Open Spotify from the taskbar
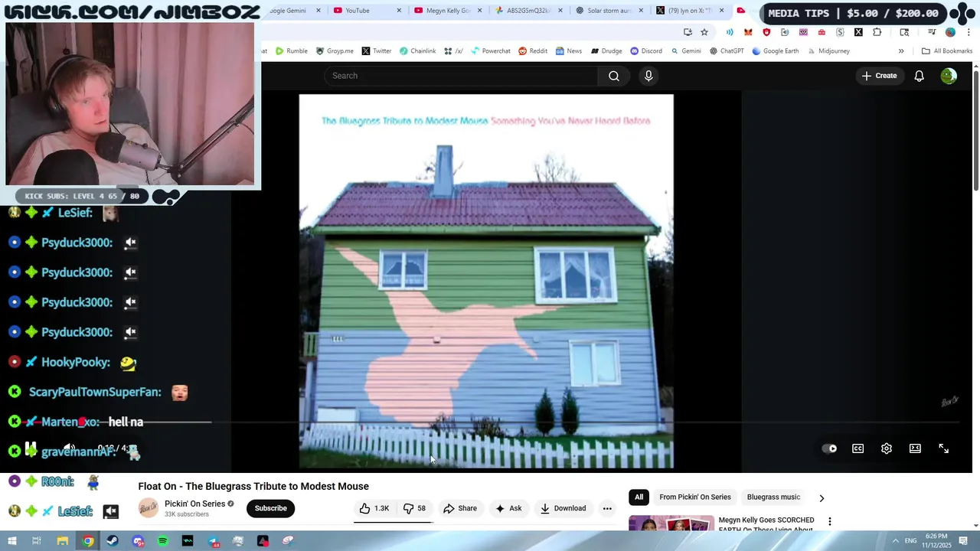 tap(163, 541)
